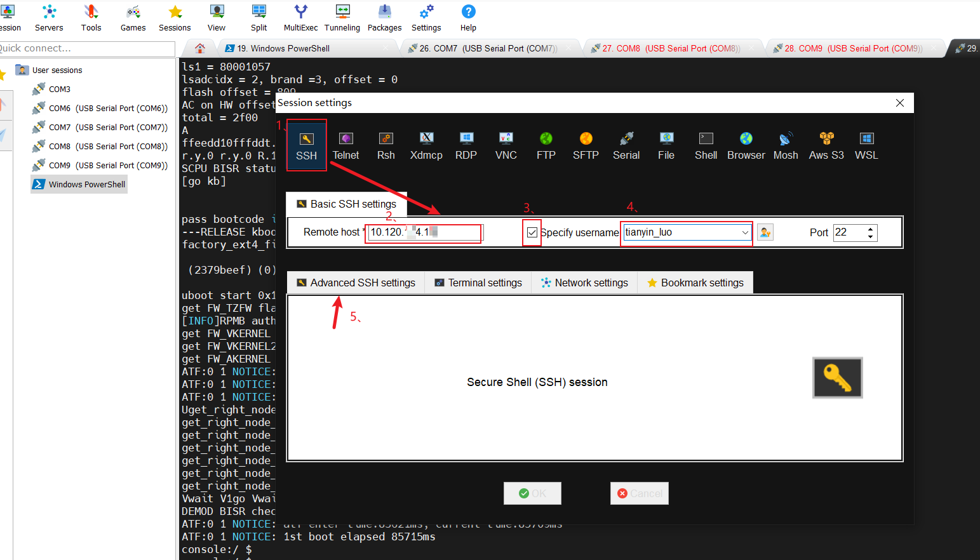Open the Tunneling toolbar item
The image size is (980, 560).
(x=342, y=18)
